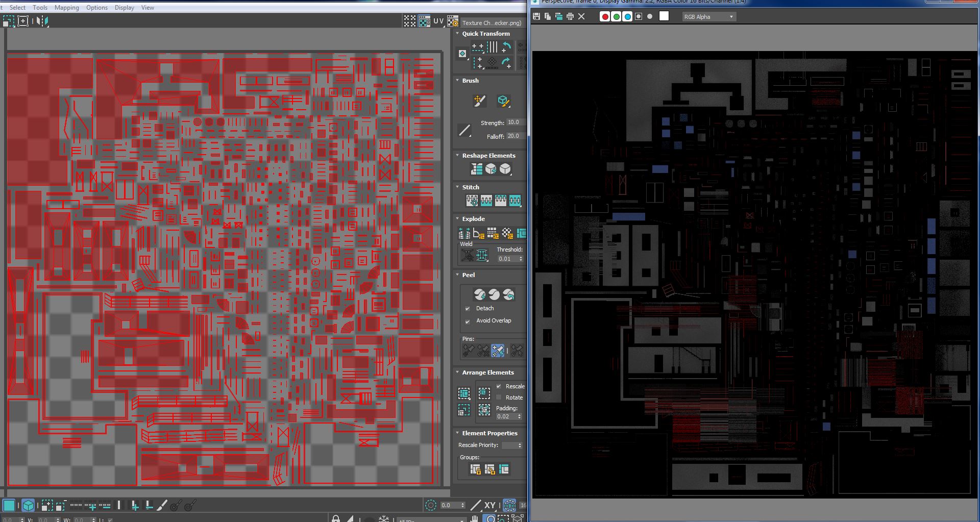
Task: Click the Pack Custom arrange icon
Action: click(x=464, y=393)
